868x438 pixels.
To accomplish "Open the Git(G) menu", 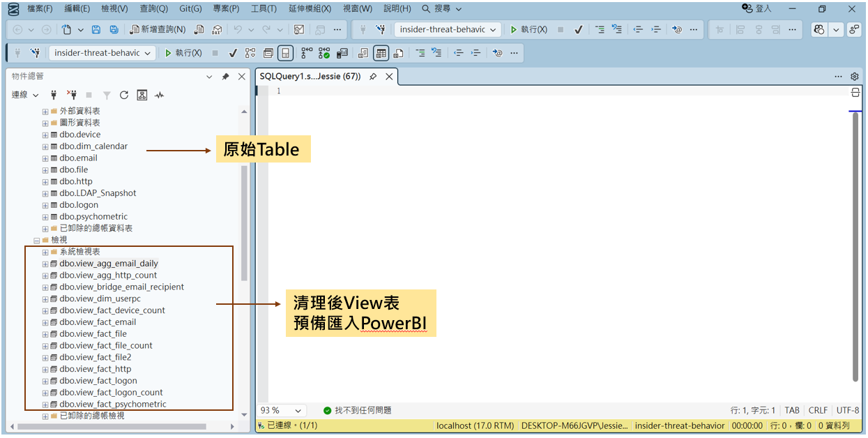I will tap(190, 8).
